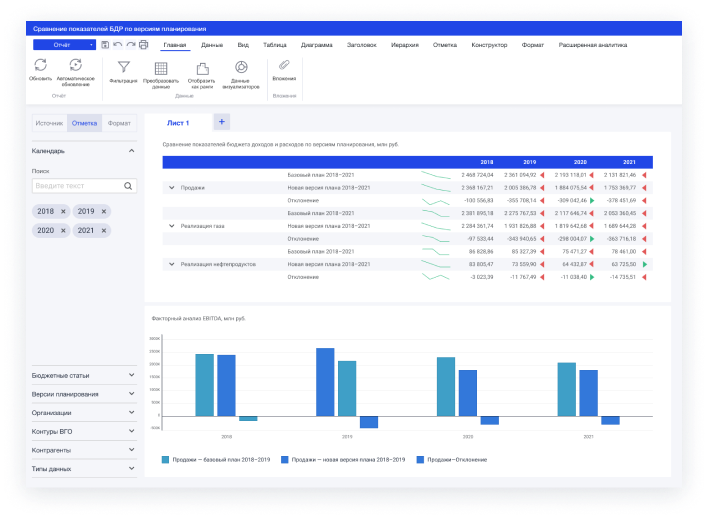
Task: Click the tallest blue 2019 chart bar
Action: coord(325,382)
